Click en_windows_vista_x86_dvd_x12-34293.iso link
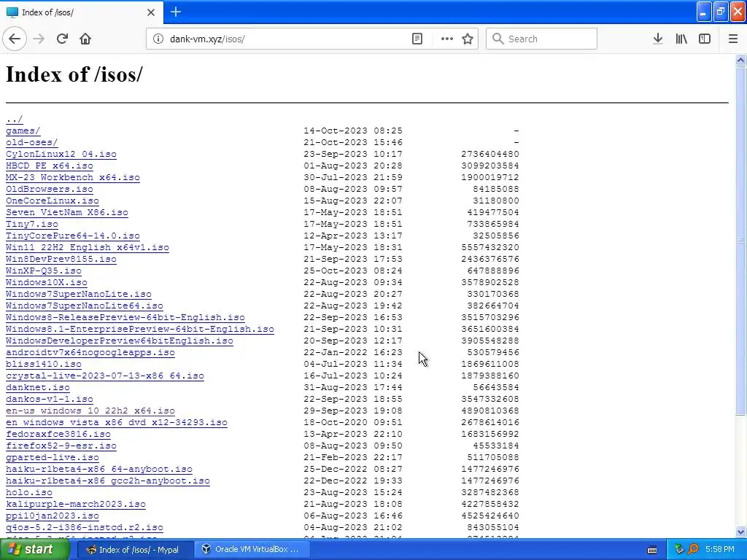 pyautogui.click(x=117, y=422)
